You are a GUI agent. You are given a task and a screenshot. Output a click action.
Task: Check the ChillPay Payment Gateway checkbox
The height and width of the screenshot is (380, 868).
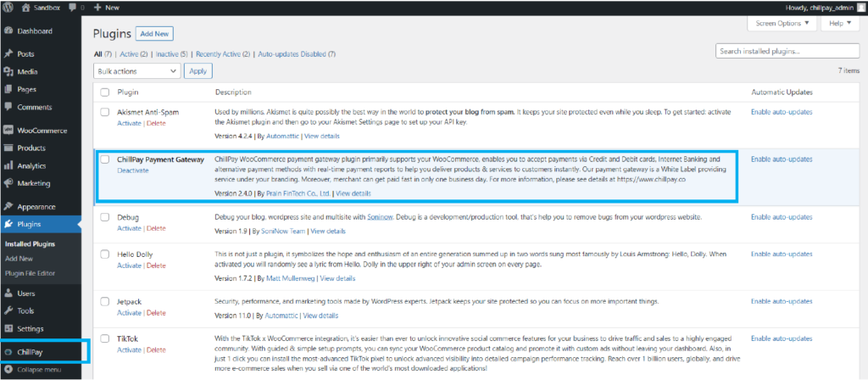point(104,159)
